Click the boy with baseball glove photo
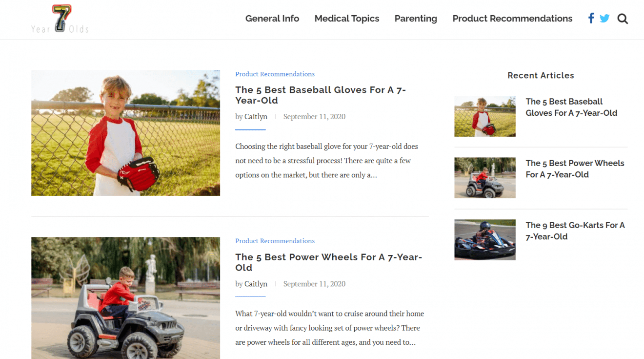The height and width of the screenshot is (359, 644). pyautogui.click(x=125, y=132)
